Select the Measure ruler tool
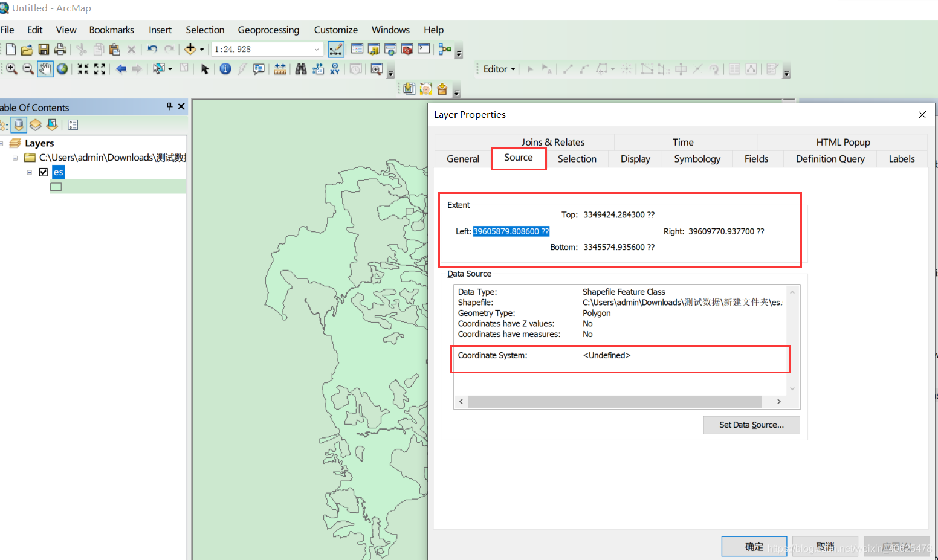Viewport: 938px width, 560px height. 280,69
